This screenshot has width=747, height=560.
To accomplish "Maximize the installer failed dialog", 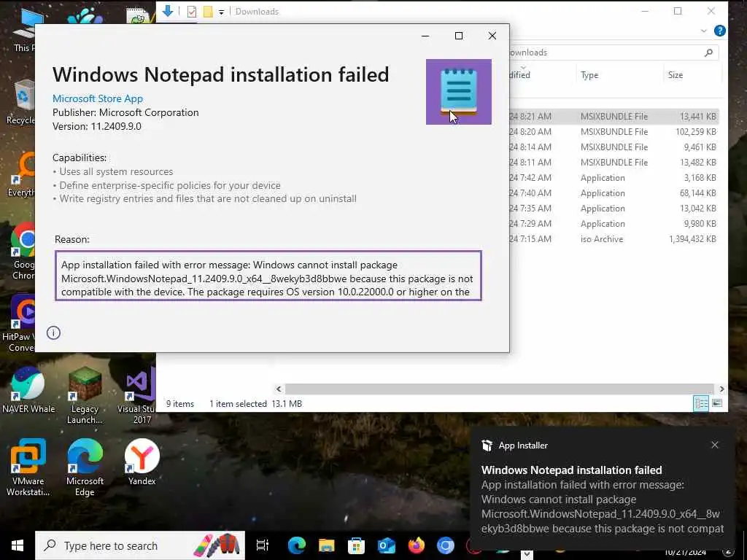I will coord(459,36).
